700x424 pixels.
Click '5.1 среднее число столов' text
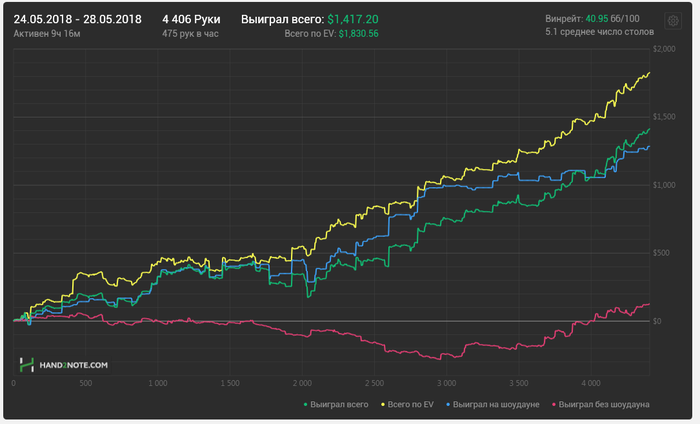point(600,32)
